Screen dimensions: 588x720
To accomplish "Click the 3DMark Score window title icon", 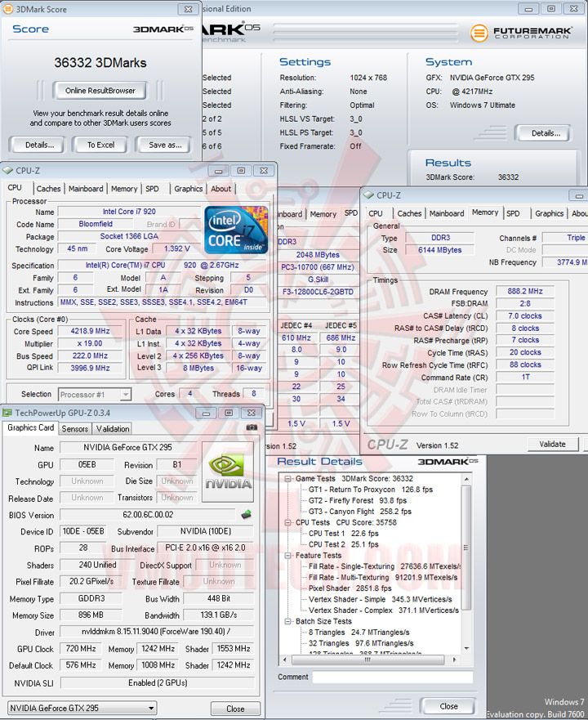I will [8, 9].
